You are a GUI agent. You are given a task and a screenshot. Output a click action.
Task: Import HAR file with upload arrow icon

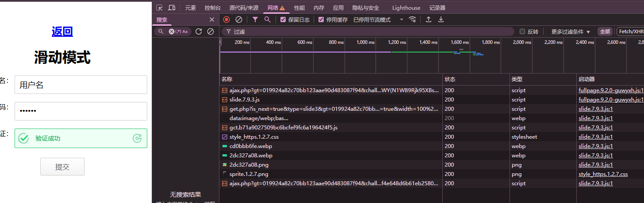[428, 20]
